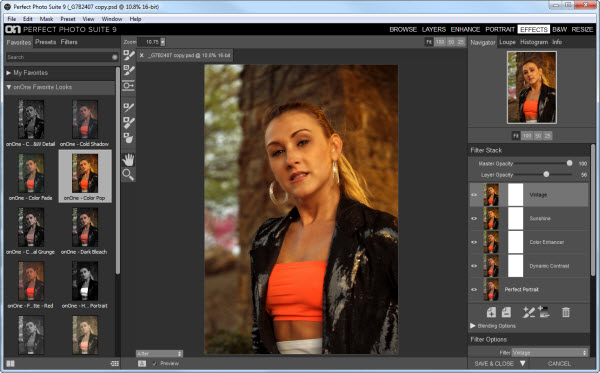The height and width of the screenshot is (373, 600).
Task: Select the thin line mask tool
Action: pos(129,108)
